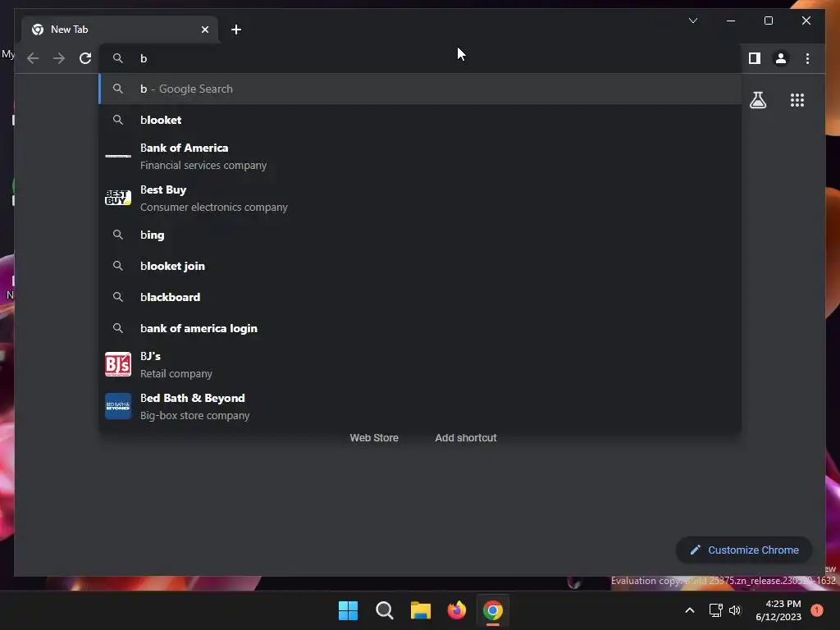
Task: Open Chrome side panel
Action: click(x=755, y=58)
